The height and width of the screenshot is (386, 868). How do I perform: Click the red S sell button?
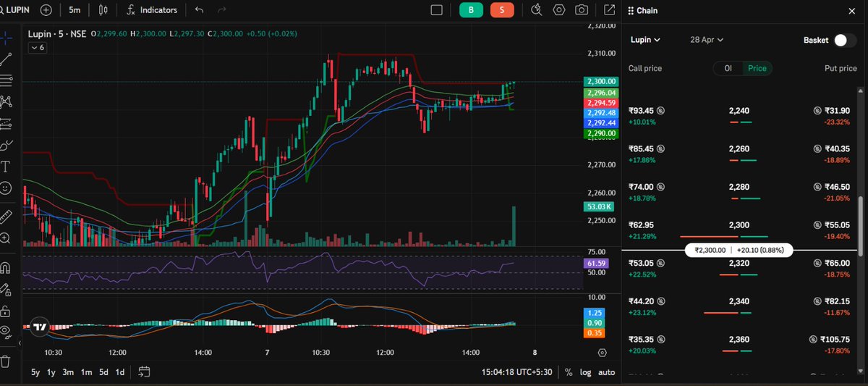502,10
